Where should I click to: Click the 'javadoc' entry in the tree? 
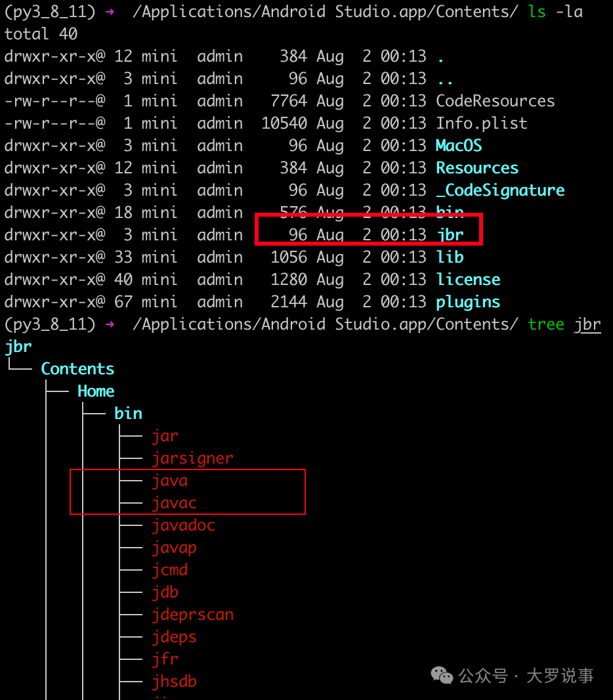(x=183, y=525)
